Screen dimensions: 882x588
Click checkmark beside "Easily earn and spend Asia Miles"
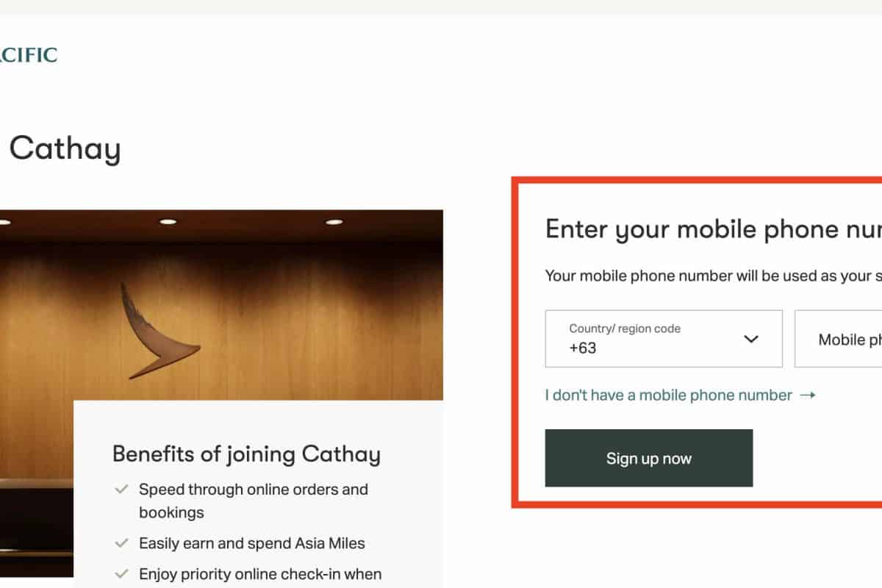tap(122, 544)
